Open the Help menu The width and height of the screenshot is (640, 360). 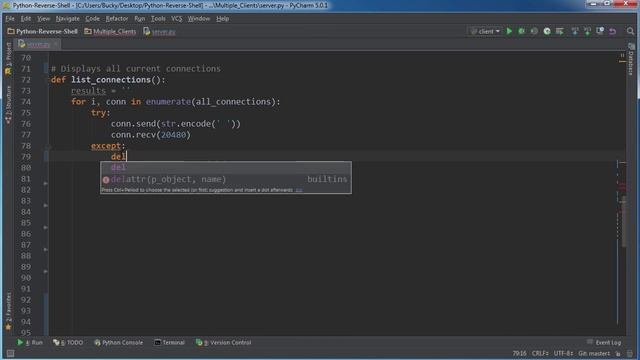click(x=222, y=18)
